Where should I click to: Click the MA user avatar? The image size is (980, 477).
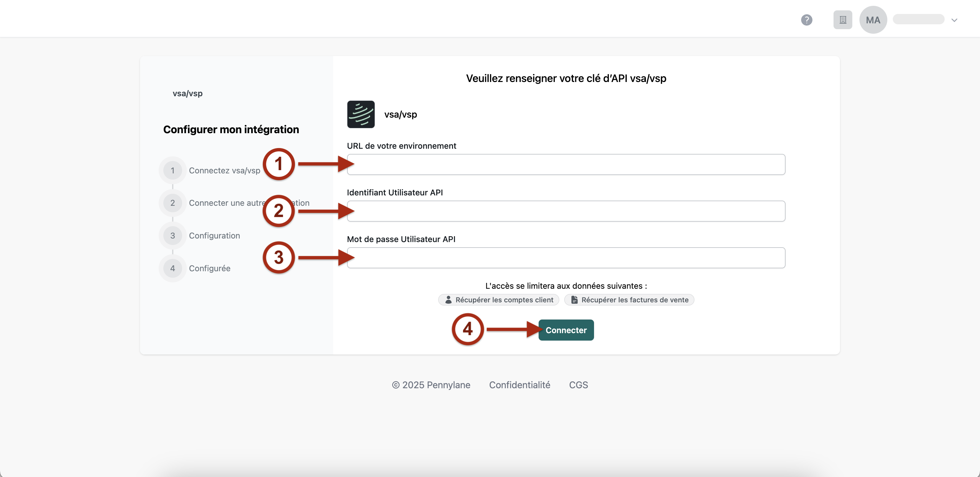(873, 20)
